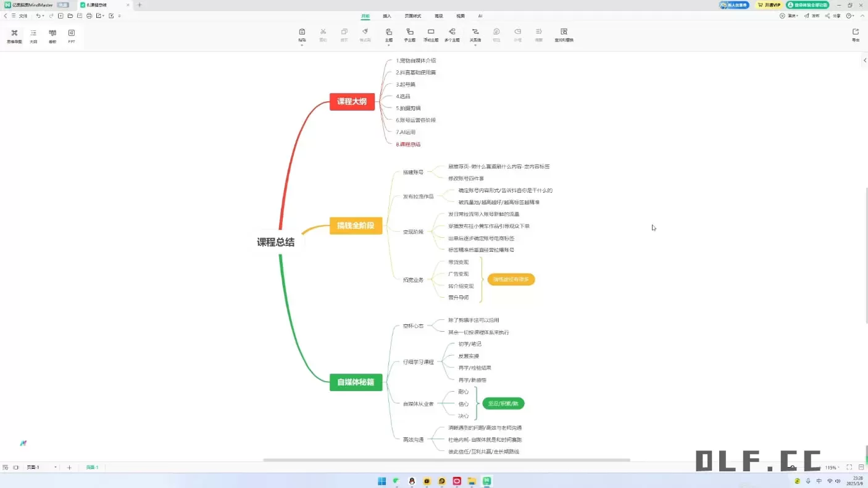Expand the right side panel arrow
The image size is (868, 488).
point(864,60)
